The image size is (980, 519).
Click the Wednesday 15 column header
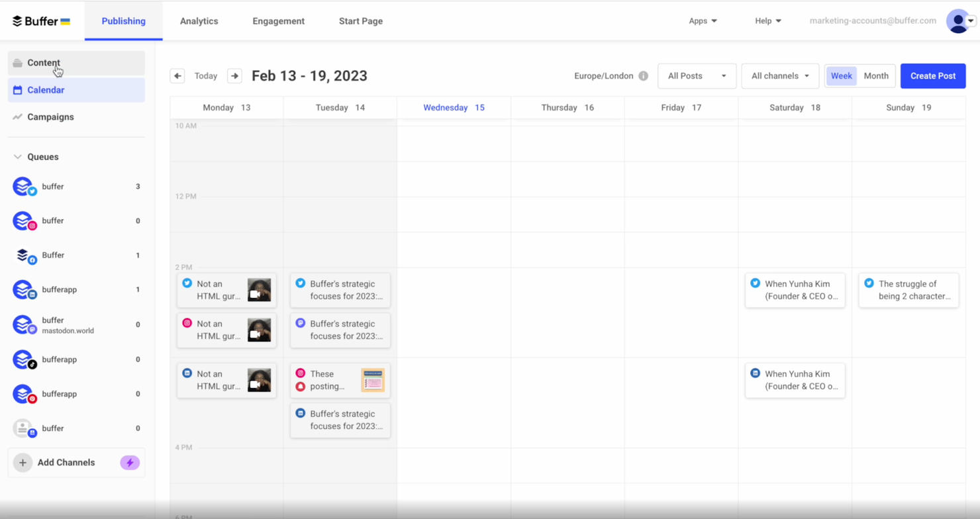click(x=454, y=107)
